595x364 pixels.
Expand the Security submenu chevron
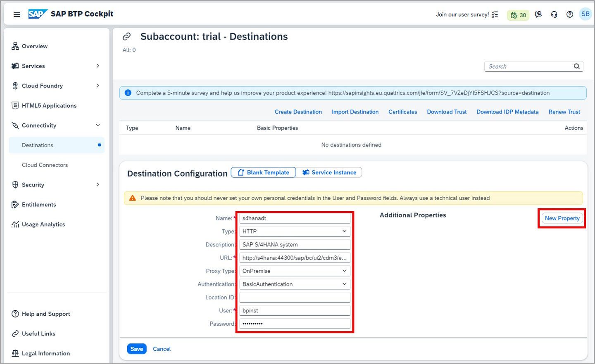(x=98, y=185)
